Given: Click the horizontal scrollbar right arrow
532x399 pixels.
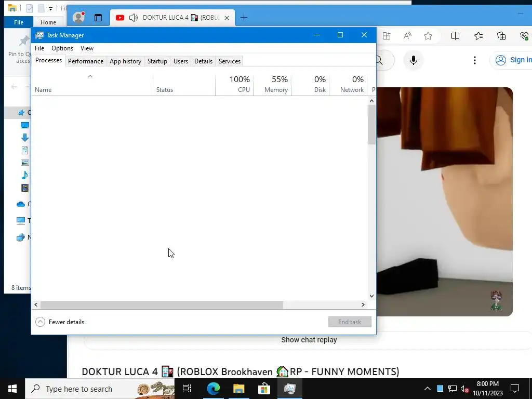Looking at the screenshot, I should tap(363, 304).
